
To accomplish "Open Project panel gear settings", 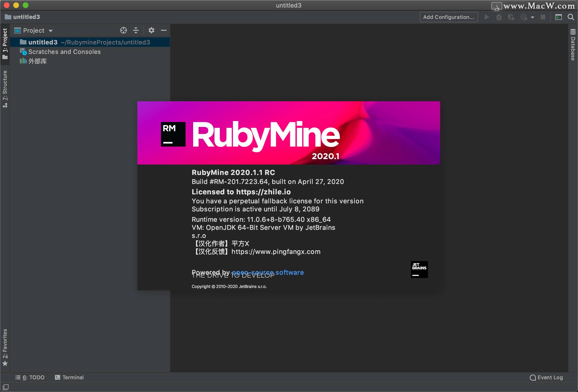I will (151, 30).
